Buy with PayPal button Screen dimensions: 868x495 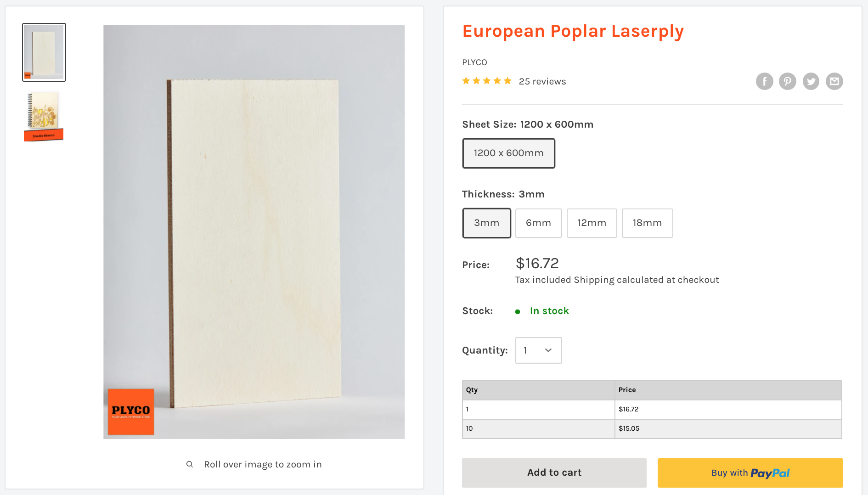coord(750,472)
